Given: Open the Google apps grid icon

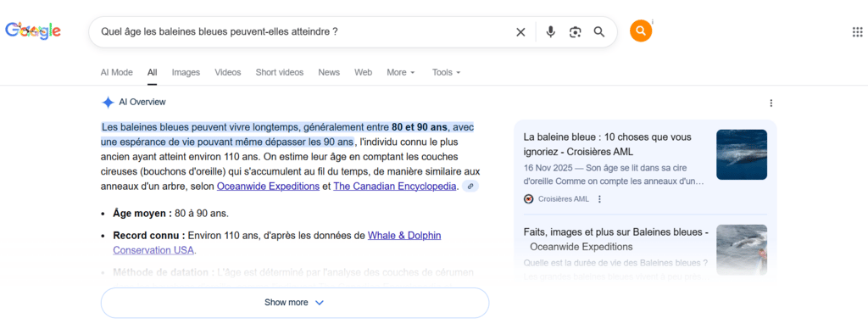Looking at the screenshot, I should (x=857, y=32).
